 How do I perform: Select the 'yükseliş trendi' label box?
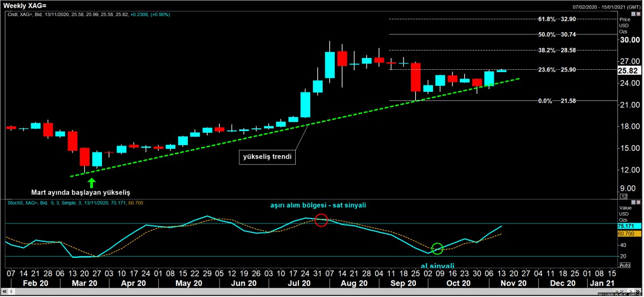click(268, 158)
